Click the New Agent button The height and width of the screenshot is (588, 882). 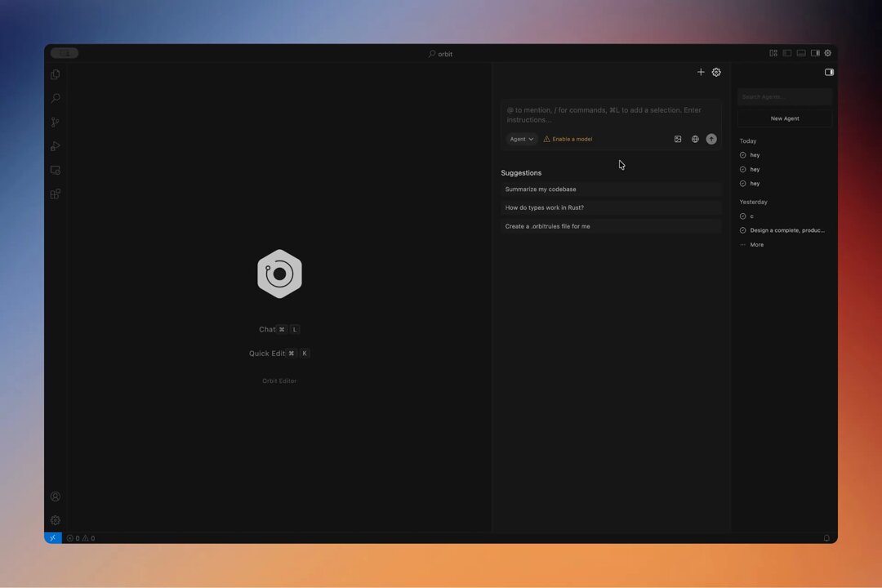pyautogui.click(x=785, y=118)
